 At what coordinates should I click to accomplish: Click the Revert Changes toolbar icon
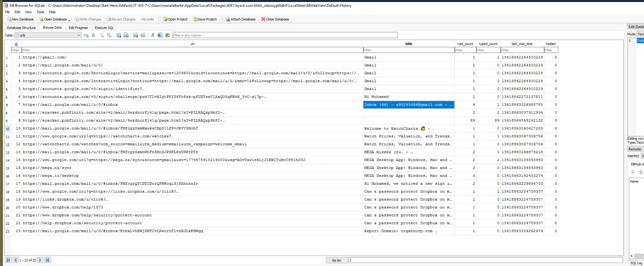click(x=109, y=19)
